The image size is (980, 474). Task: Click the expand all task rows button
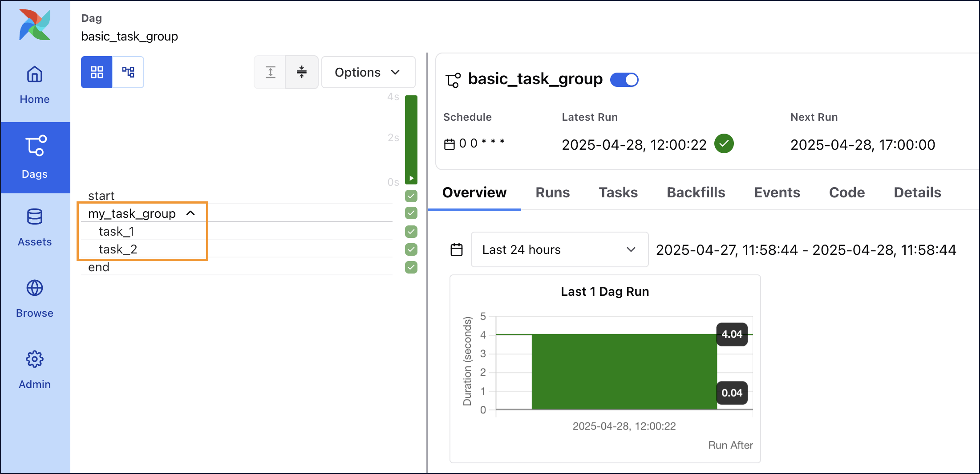tap(270, 72)
